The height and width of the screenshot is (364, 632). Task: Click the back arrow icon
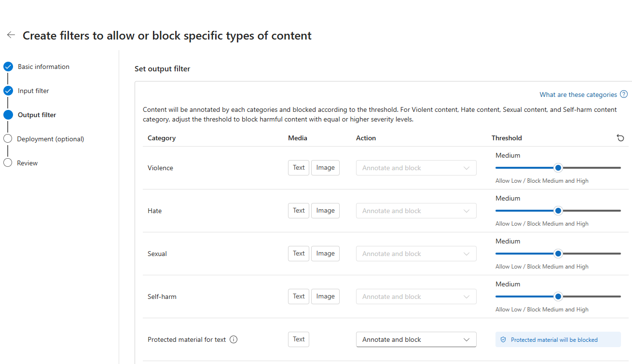pyautogui.click(x=11, y=35)
